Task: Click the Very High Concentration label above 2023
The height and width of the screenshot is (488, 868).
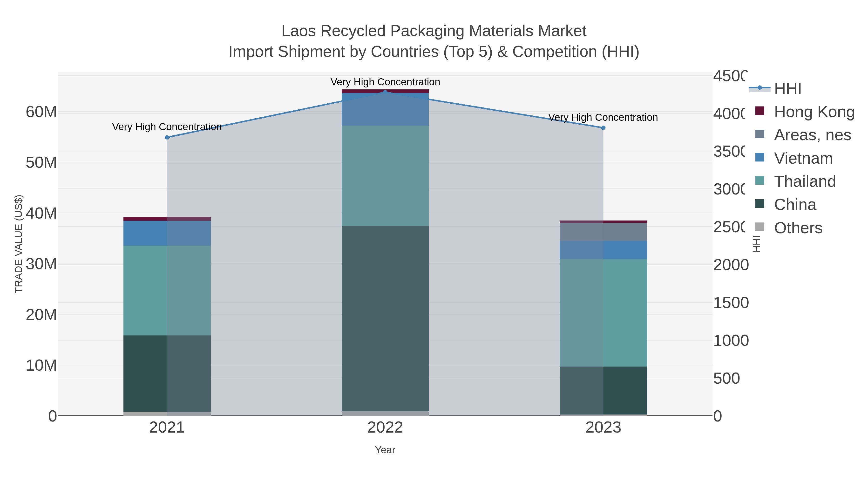Action: click(x=603, y=118)
